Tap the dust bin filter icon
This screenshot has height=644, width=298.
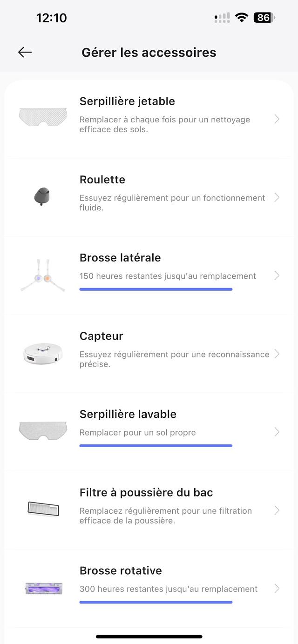point(43,509)
